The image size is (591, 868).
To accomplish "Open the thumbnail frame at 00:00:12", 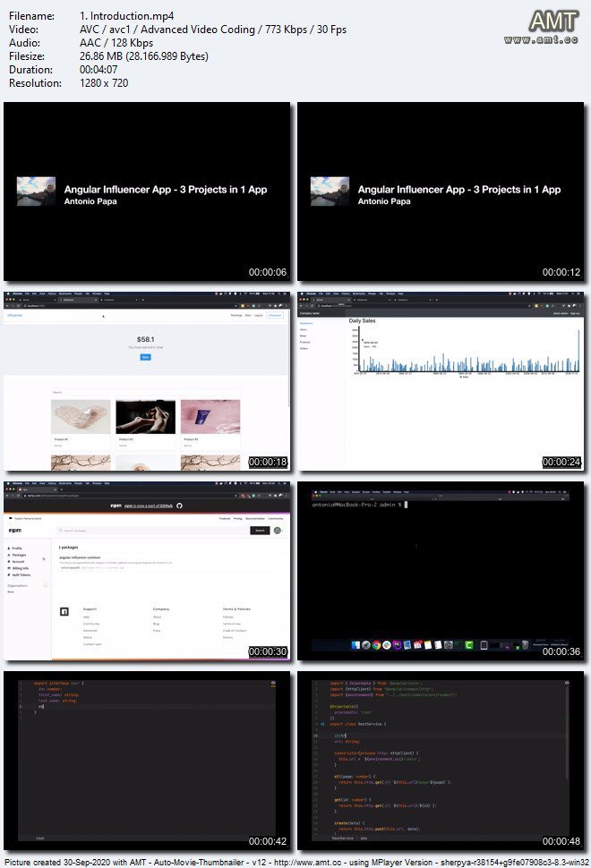I will point(441,191).
